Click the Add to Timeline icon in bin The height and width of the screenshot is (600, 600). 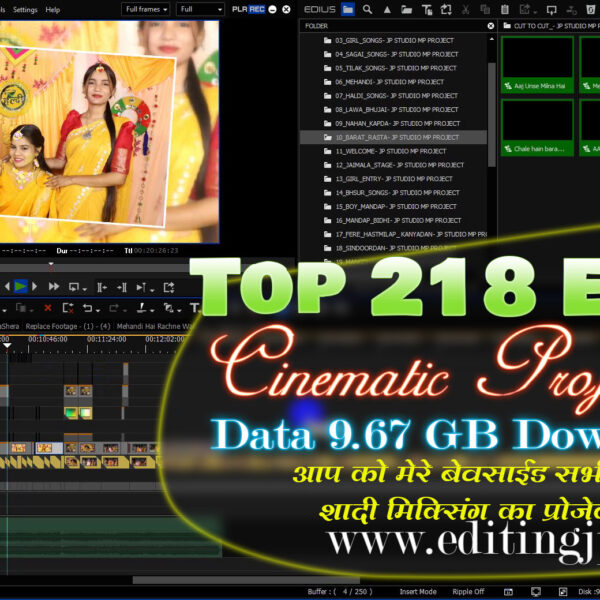(571, 10)
